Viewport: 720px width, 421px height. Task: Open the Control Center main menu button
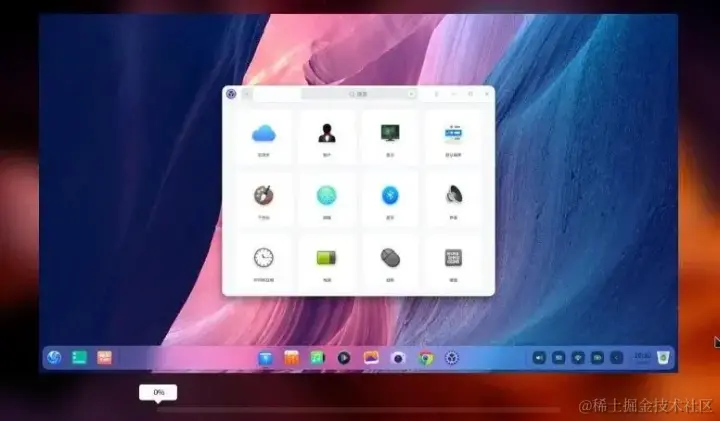coord(436,94)
